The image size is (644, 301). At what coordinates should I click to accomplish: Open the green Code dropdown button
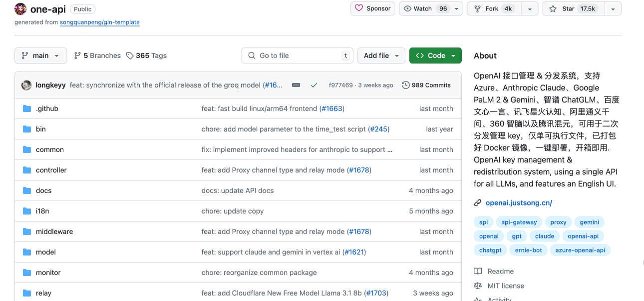[x=435, y=55]
